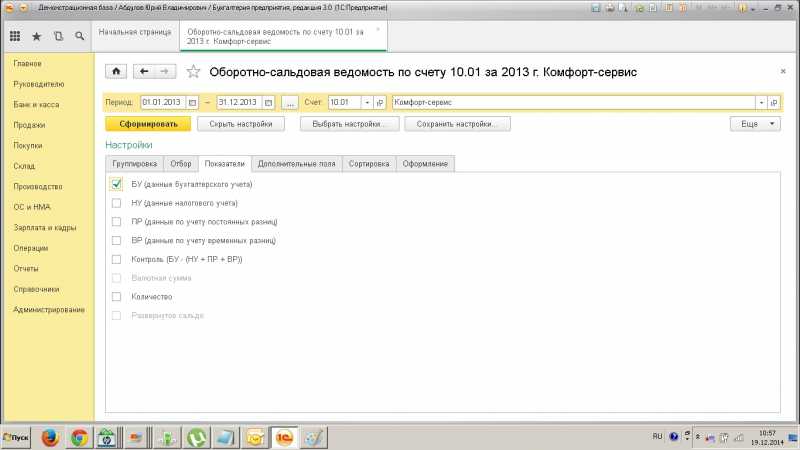Open the history icon in top toolbar
This screenshot has height=450, width=800.
pos(58,36)
